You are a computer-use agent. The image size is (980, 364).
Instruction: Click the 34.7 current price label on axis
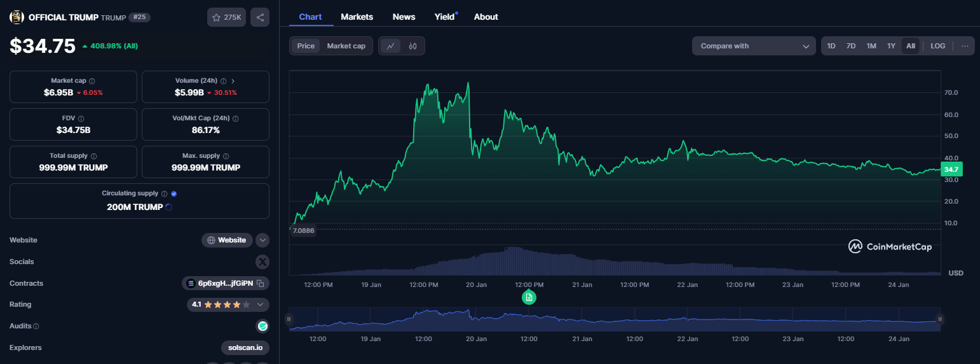[x=951, y=169]
